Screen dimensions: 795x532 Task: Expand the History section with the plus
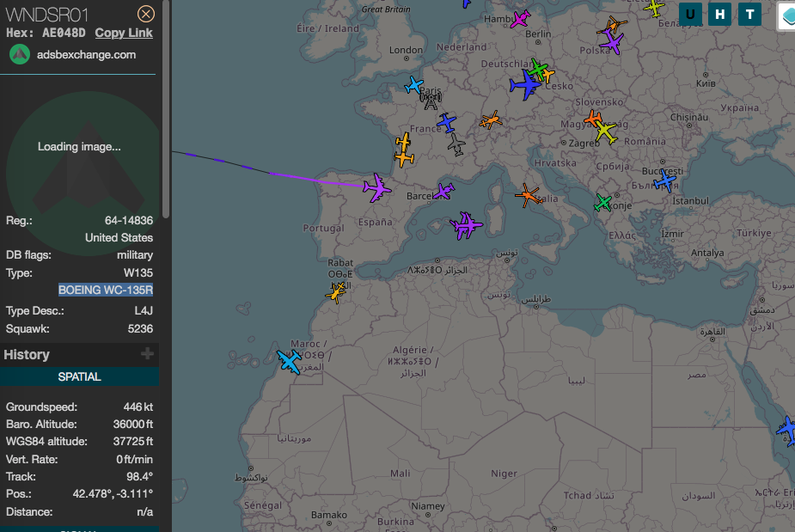click(x=147, y=353)
